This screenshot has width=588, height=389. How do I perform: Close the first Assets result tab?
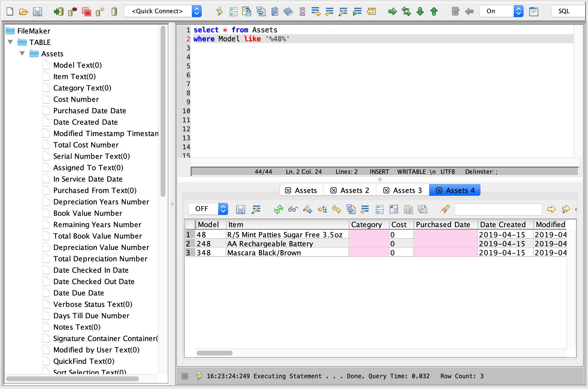click(x=288, y=191)
